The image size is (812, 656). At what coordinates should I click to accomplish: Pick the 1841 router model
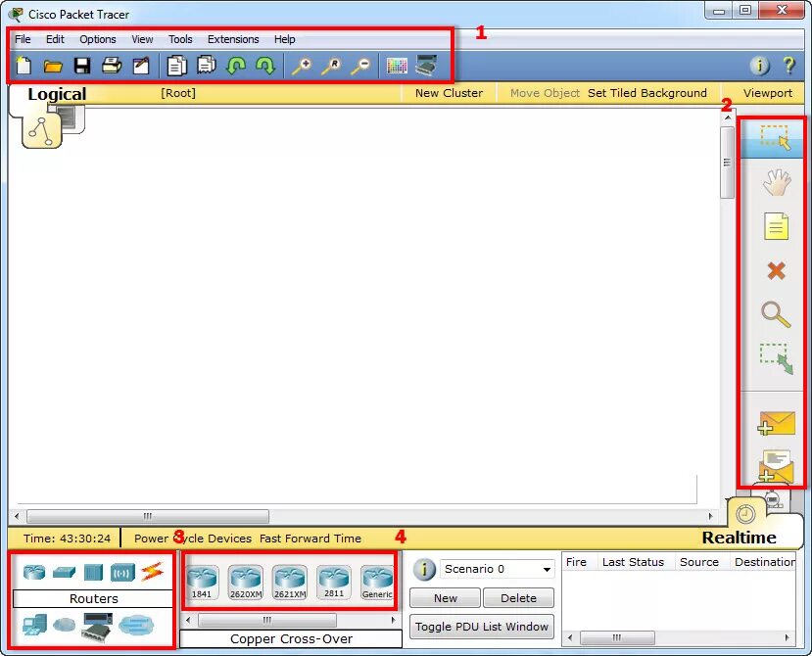pos(202,583)
